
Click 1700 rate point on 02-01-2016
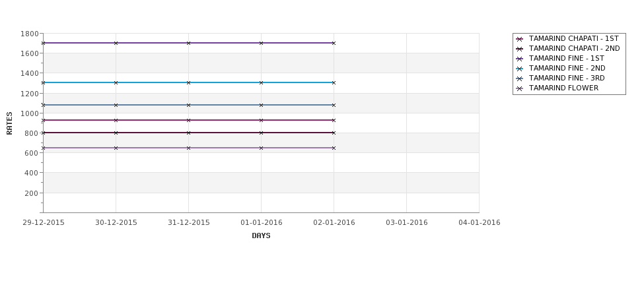[x=334, y=43]
